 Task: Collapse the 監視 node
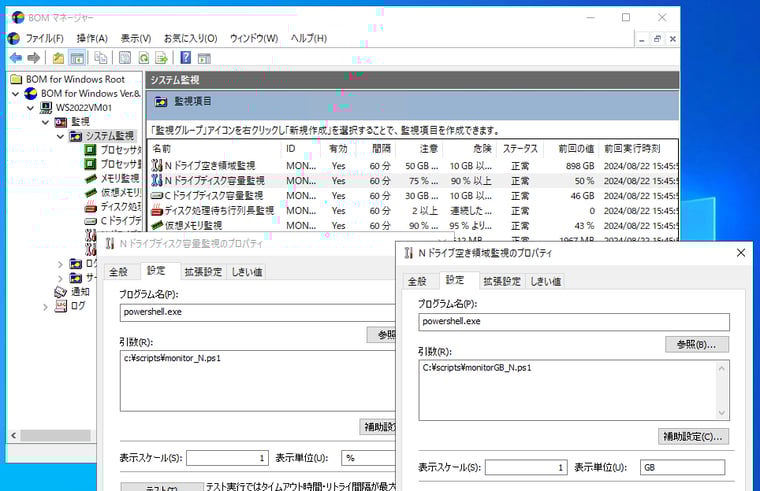pyautogui.click(x=46, y=122)
